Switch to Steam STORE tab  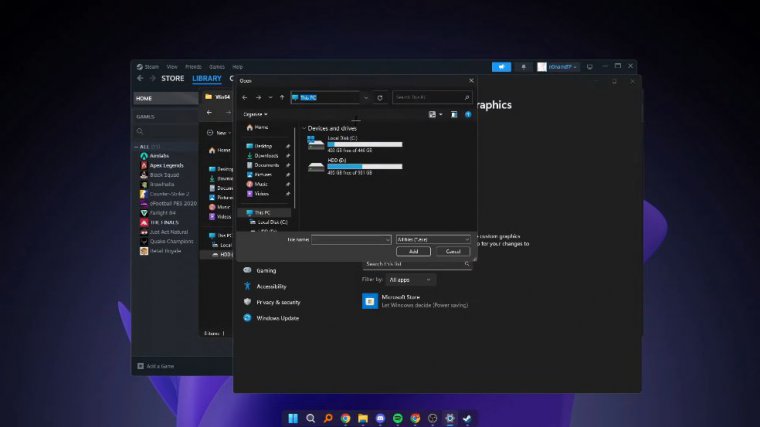[173, 78]
